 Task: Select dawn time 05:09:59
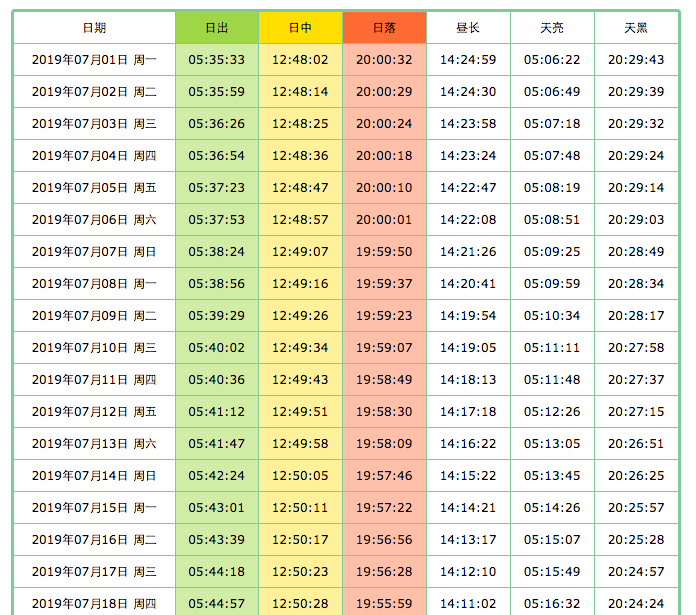click(x=552, y=284)
